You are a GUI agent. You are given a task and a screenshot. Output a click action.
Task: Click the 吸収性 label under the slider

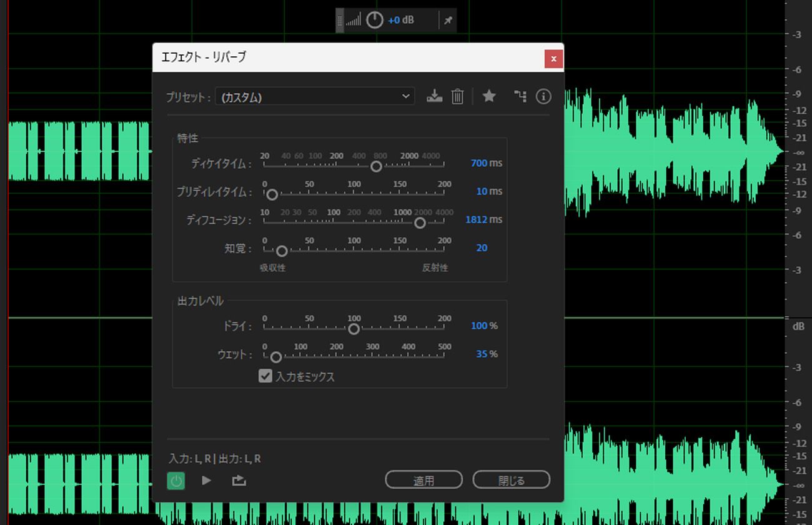pos(273,267)
